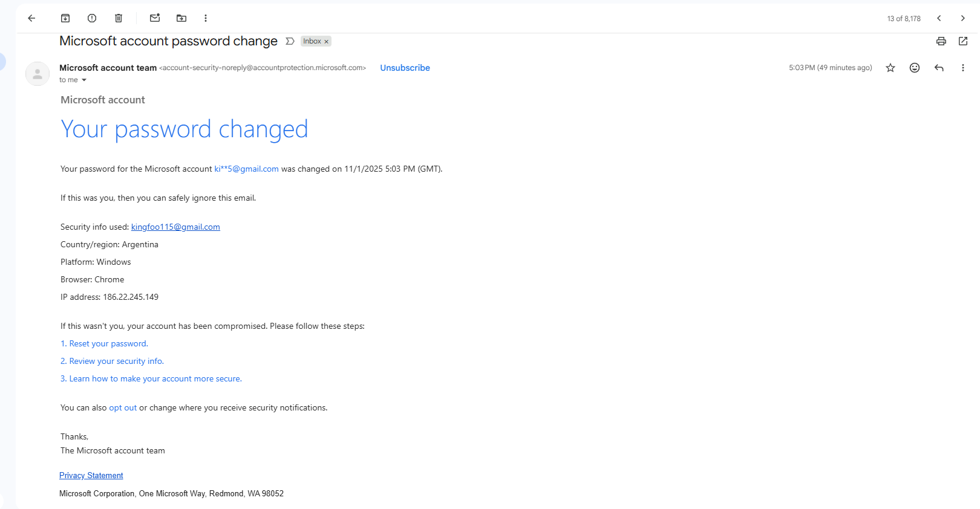Click the Unsubscribe link
Image resolution: width=980 pixels, height=509 pixels.
tap(405, 68)
